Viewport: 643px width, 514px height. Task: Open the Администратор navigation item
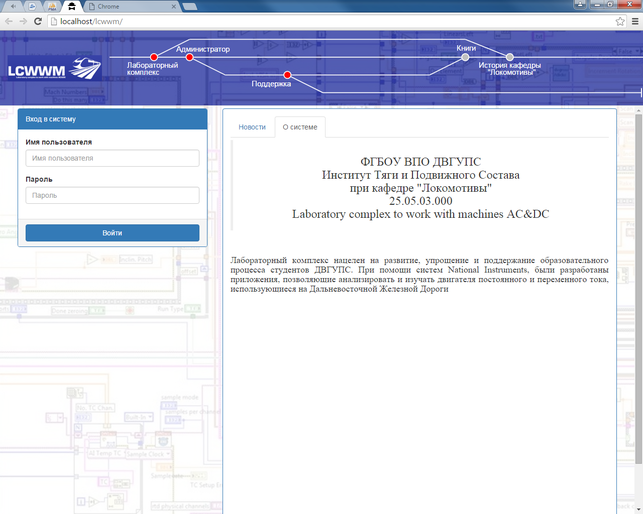tap(203, 49)
